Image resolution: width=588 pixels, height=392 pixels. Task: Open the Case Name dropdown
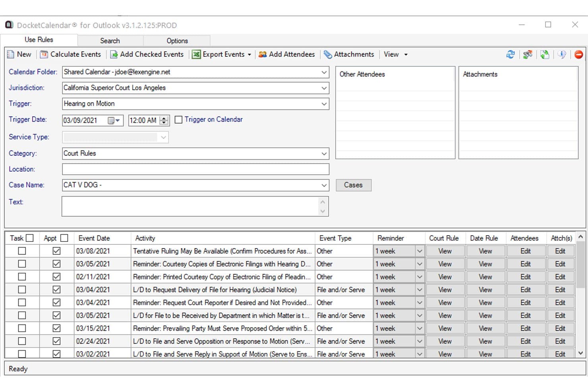click(x=324, y=185)
